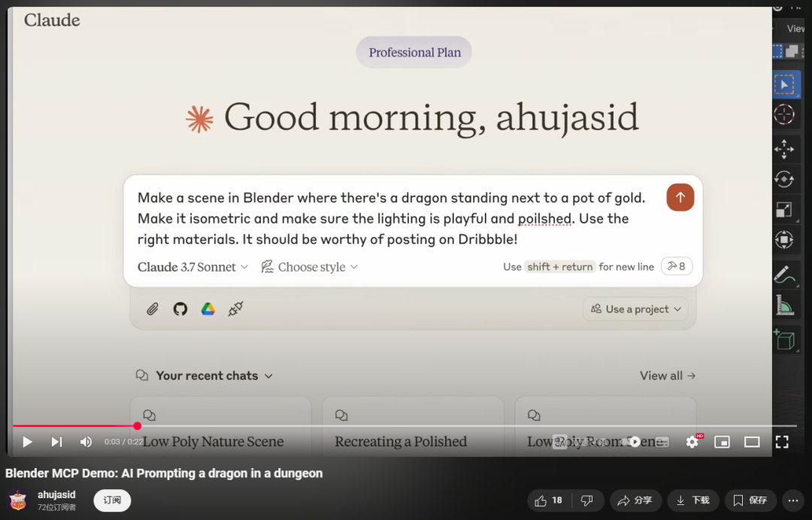812x520 pixels.
Task: Toggle subtitles in the video player
Action: click(662, 442)
